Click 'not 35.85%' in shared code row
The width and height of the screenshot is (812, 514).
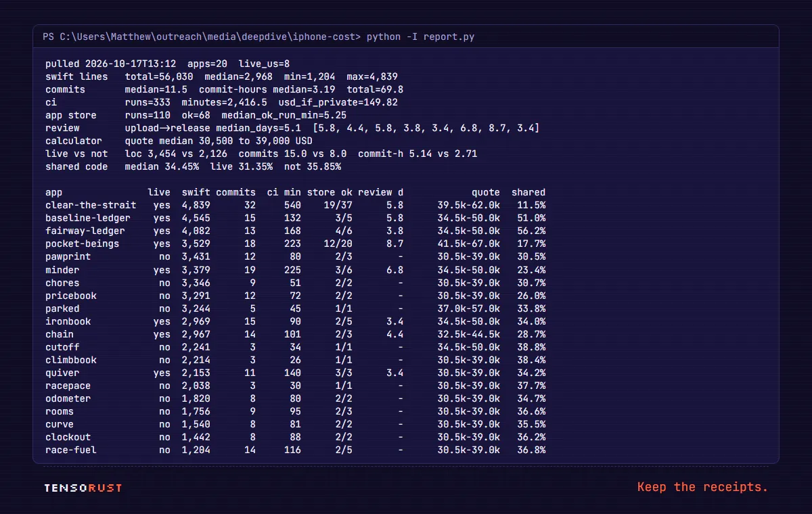tap(313, 166)
